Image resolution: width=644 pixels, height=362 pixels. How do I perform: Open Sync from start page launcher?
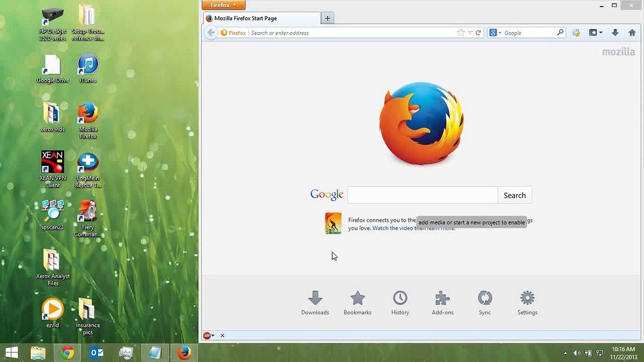point(485,303)
